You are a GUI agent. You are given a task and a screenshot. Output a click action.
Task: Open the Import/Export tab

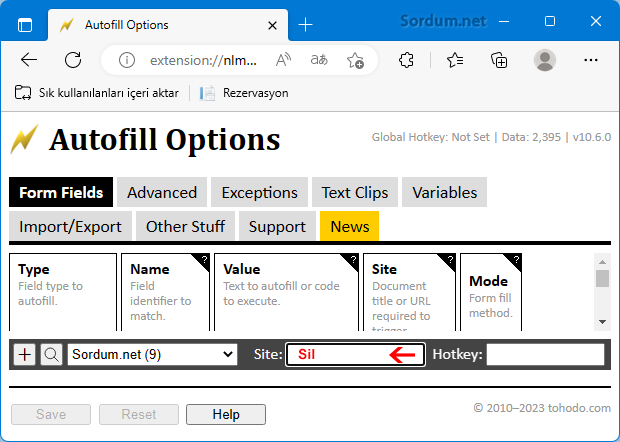[70, 226]
